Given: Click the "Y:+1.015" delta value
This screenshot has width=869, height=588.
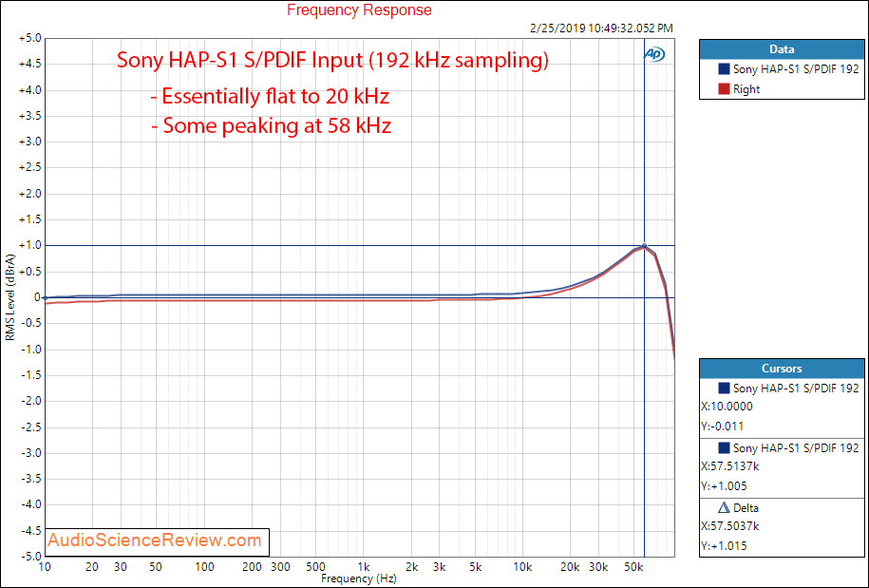Looking at the screenshot, I should (x=724, y=546).
